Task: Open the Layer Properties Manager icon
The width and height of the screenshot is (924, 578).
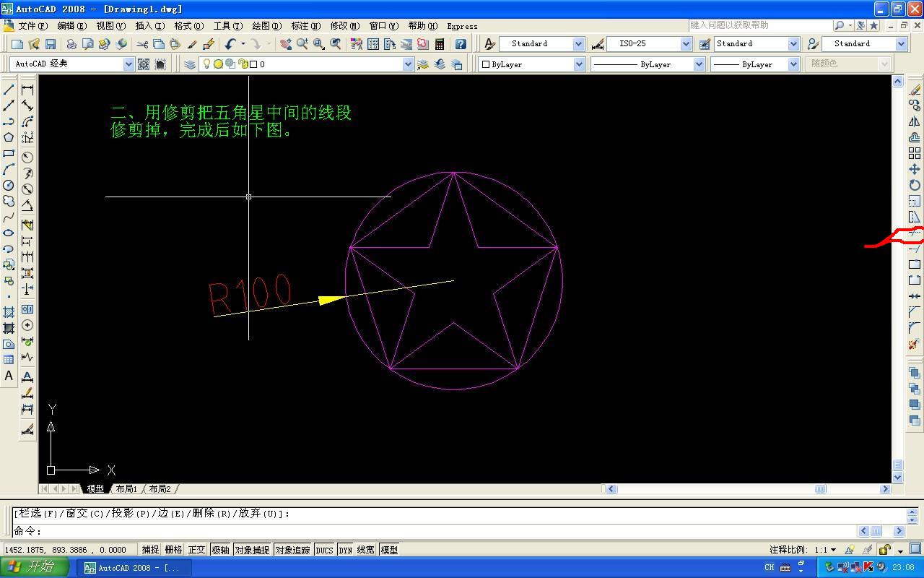Action: coord(190,64)
